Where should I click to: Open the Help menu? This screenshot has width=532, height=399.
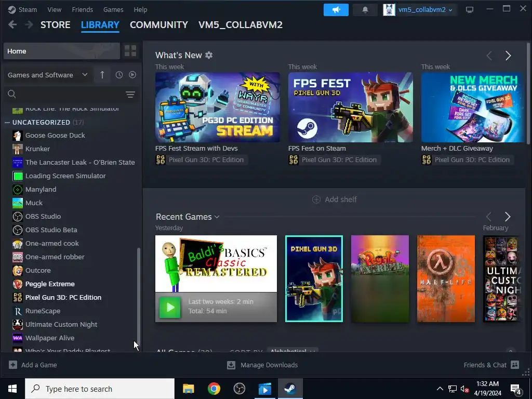click(x=140, y=9)
